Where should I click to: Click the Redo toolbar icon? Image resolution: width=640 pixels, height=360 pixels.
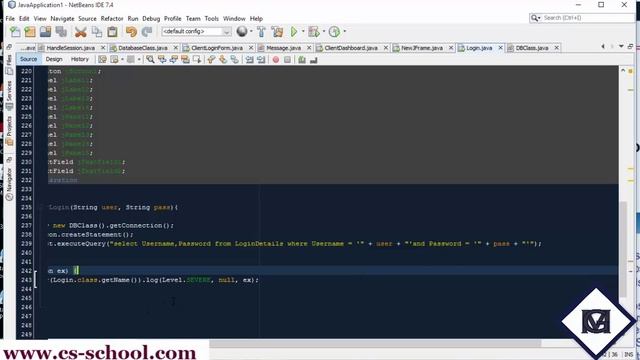[147, 31]
